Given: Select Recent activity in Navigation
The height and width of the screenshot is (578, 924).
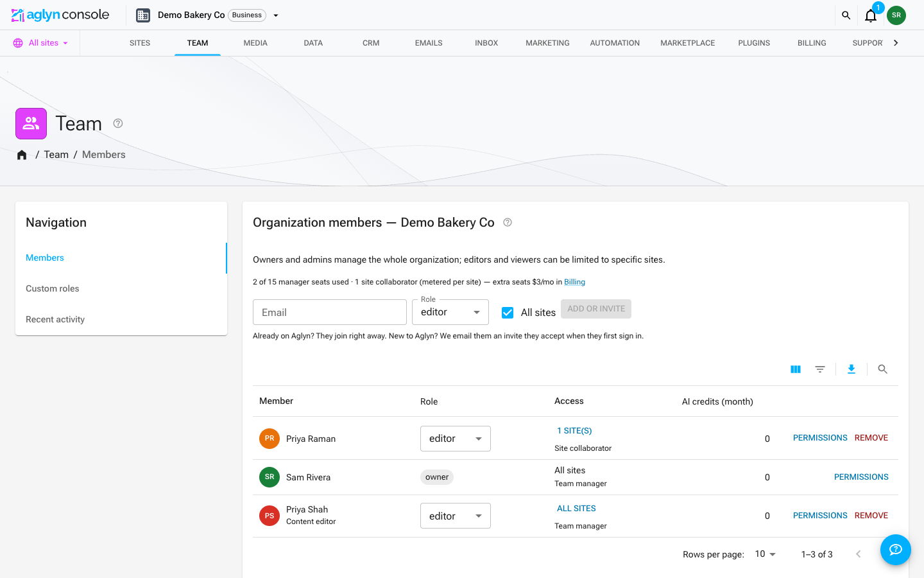Looking at the screenshot, I should point(121,319).
